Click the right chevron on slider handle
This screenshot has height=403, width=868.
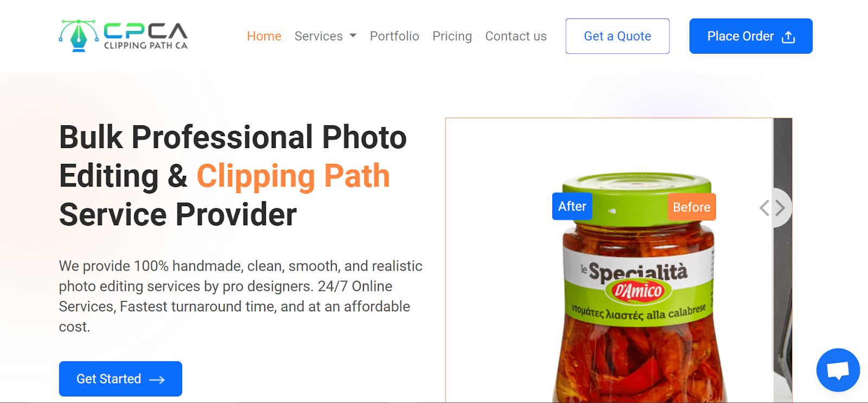click(780, 208)
